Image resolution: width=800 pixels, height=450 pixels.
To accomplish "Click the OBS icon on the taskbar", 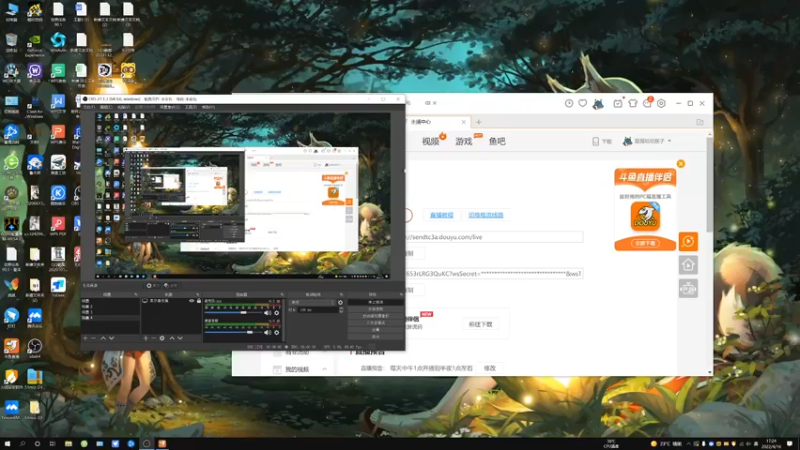I will 146,444.
